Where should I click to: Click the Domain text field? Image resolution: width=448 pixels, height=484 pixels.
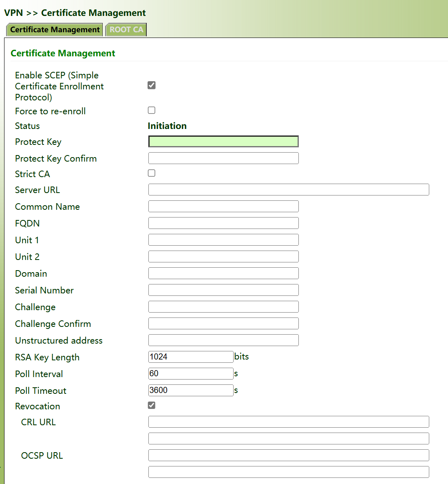pos(223,273)
